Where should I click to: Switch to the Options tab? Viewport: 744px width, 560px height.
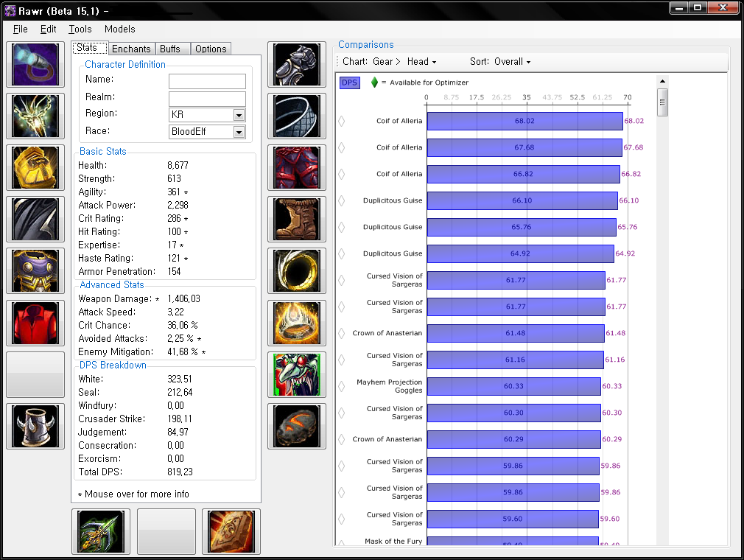click(211, 49)
